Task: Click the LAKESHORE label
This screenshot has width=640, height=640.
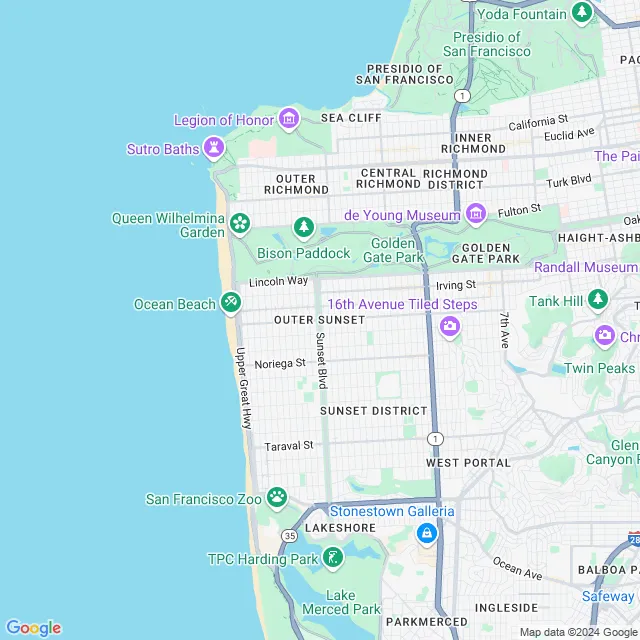Action: tap(340, 528)
